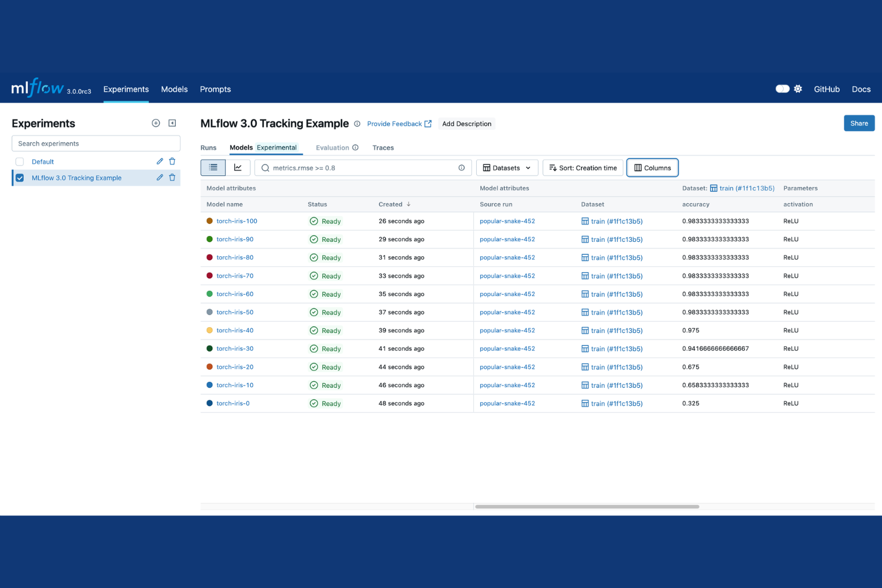Click the Share button
This screenshot has width=882, height=588.
pos(859,123)
